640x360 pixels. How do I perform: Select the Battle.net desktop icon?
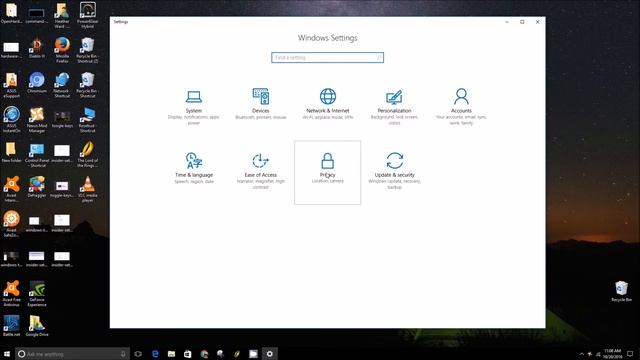pos(11,326)
